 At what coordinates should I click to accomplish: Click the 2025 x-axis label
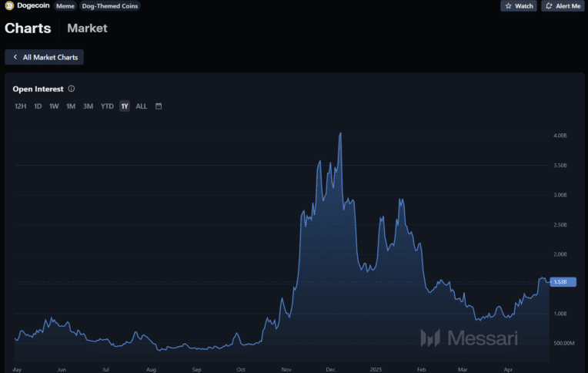(376, 370)
